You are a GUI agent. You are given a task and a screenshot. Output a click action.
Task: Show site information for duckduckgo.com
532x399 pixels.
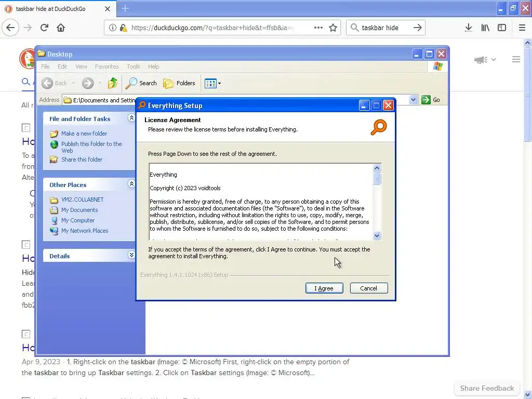(112, 28)
